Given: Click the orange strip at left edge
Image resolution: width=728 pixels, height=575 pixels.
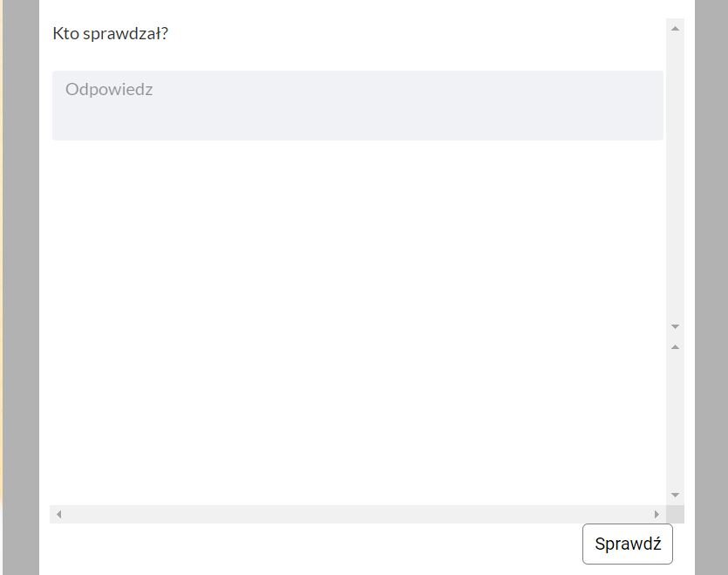Looking at the screenshot, I should click(1, 262).
